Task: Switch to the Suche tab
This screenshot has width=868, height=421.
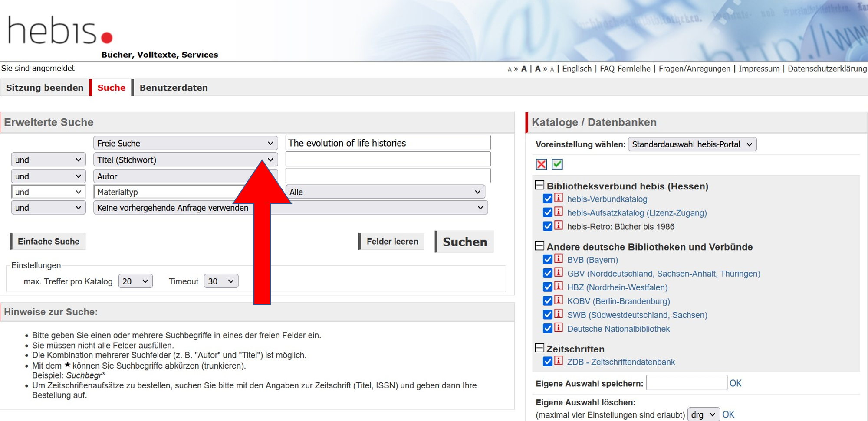Action: click(111, 88)
